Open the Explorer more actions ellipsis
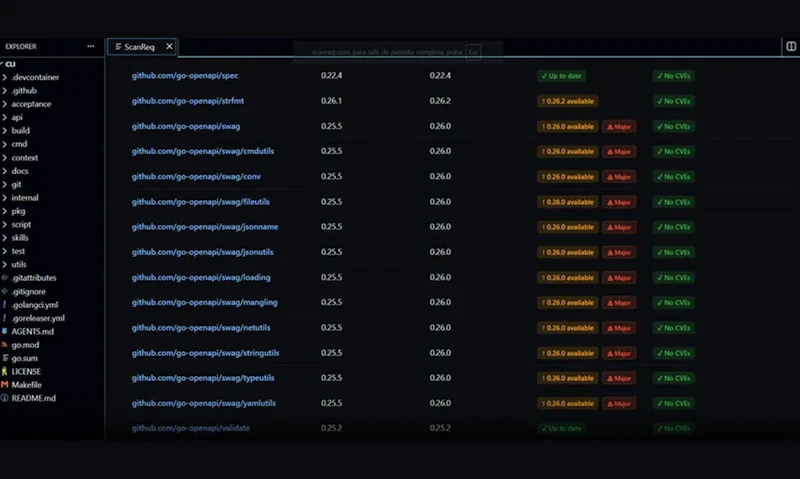Image resolution: width=800 pixels, height=479 pixels. click(x=91, y=46)
